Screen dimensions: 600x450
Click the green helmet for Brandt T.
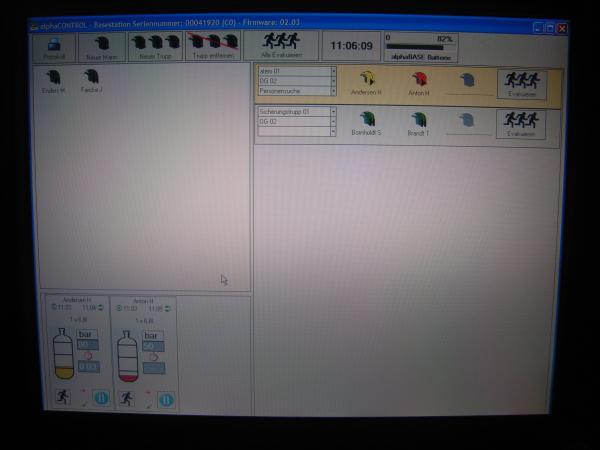coord(419,121)
